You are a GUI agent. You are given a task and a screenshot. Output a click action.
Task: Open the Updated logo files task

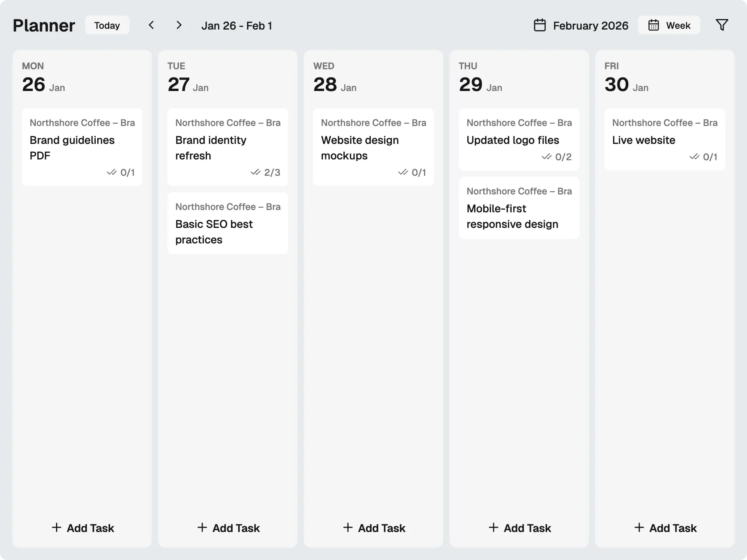point(519,139)
